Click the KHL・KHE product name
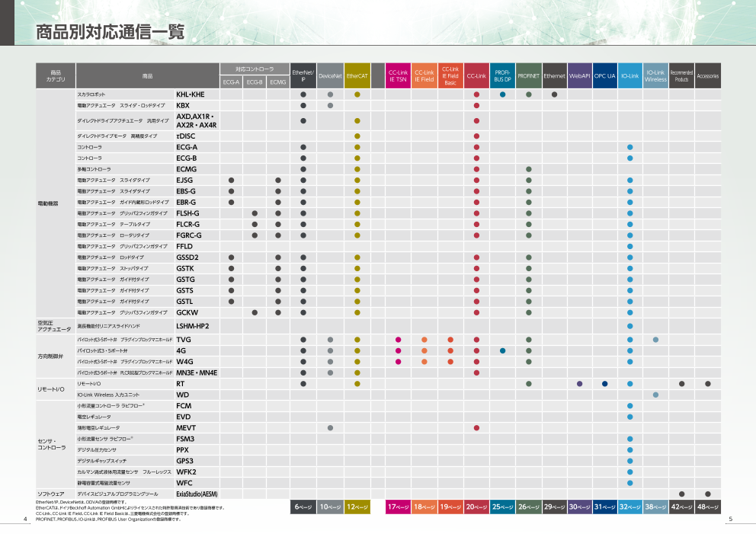This screenshot has width=756, height=534. pyautogui.click(x=191, y=94)
